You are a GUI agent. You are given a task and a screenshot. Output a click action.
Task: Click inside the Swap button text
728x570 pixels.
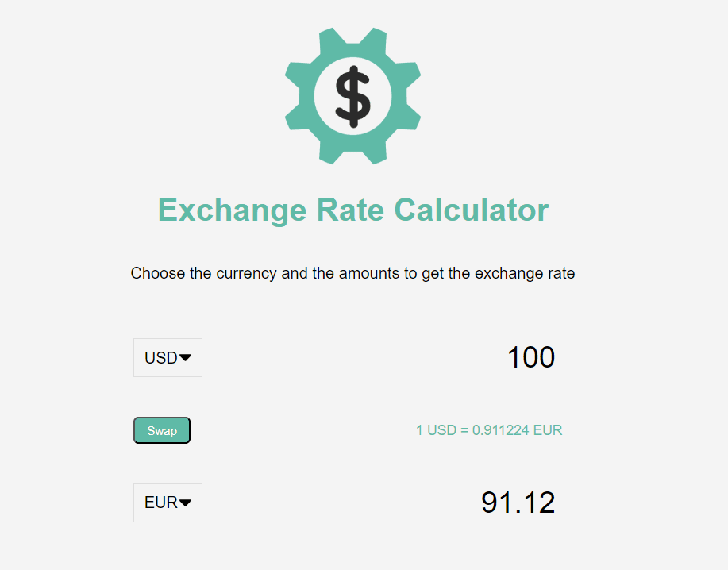coord(161,430)
